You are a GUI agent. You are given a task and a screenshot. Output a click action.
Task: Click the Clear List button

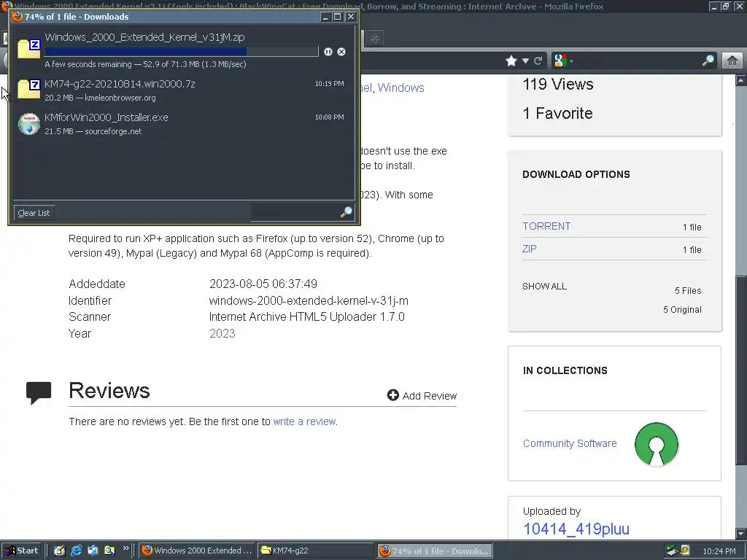[34, 213]
